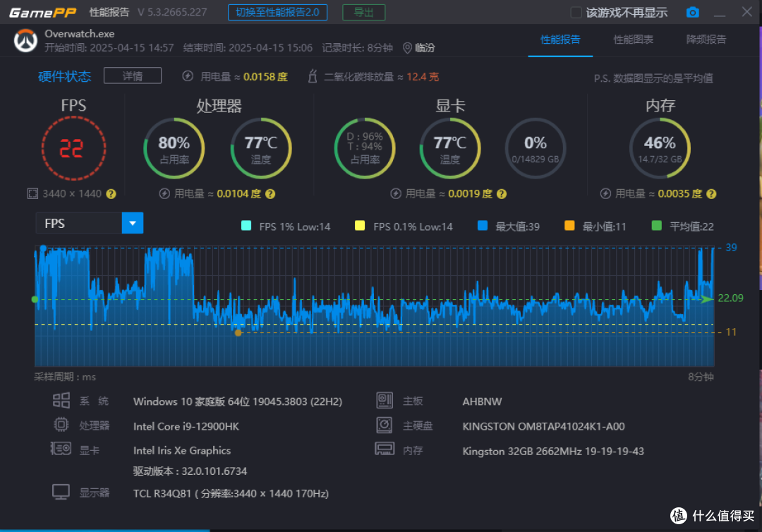Click the help icon after memory power 0.0035 度
762x532 pixels.
(x=711, y=194)
